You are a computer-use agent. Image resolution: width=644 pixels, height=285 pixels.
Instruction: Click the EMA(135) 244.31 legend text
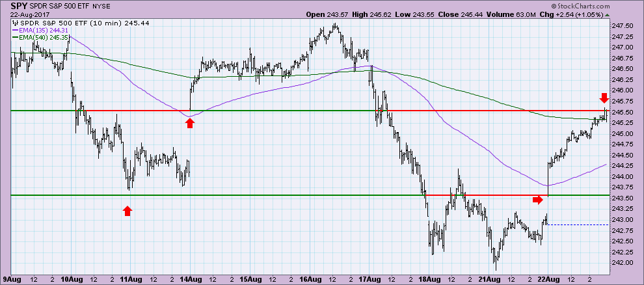pos(44,30)
